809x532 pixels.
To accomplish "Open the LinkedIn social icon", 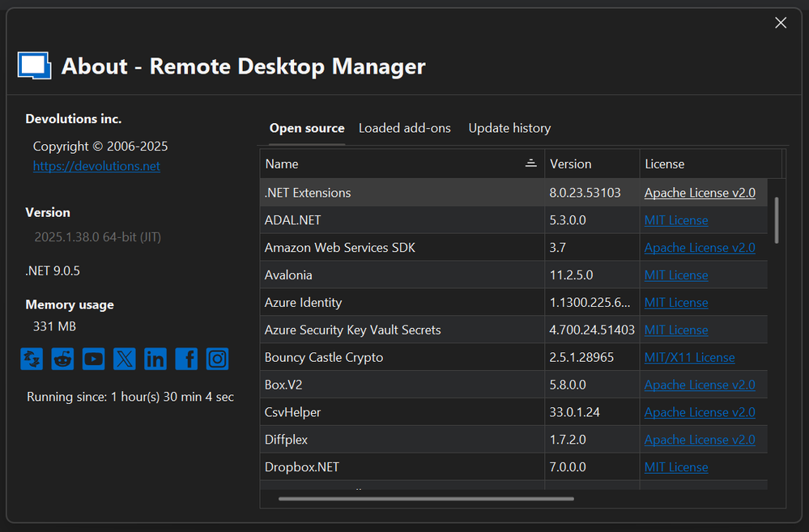I will point(155,359).
